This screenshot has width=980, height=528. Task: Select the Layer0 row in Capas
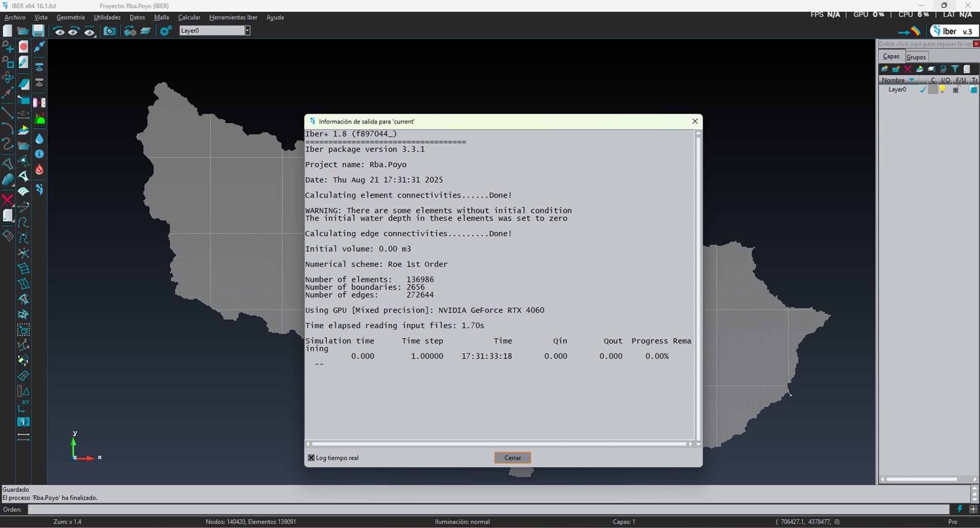[x=928, y=89]
